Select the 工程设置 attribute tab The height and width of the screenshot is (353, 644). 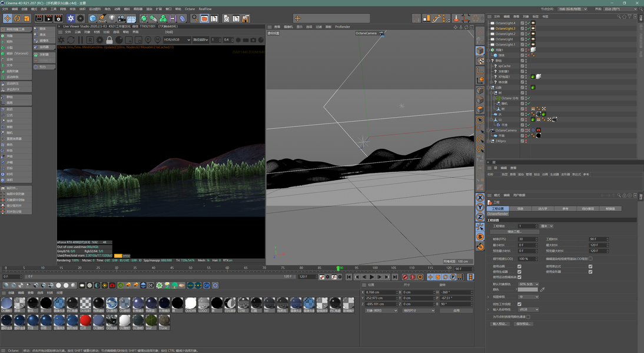(498, 208)
